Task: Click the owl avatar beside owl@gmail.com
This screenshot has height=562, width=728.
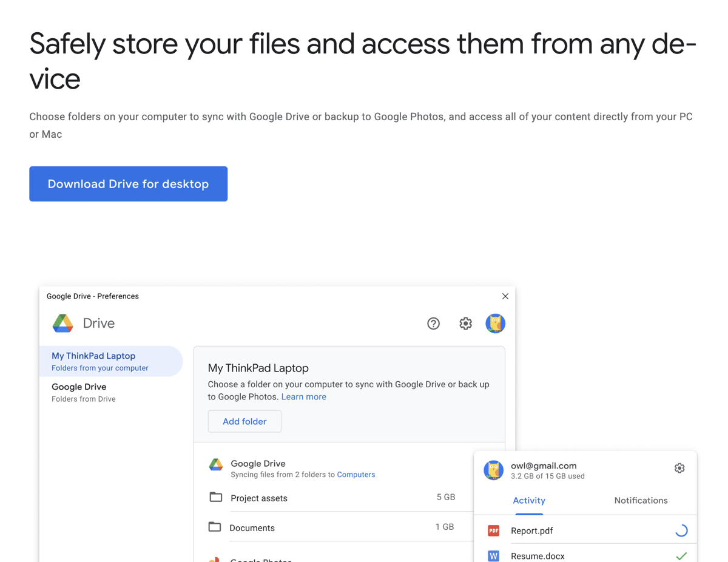Action: pyautogui.click(x=494, y=470)
